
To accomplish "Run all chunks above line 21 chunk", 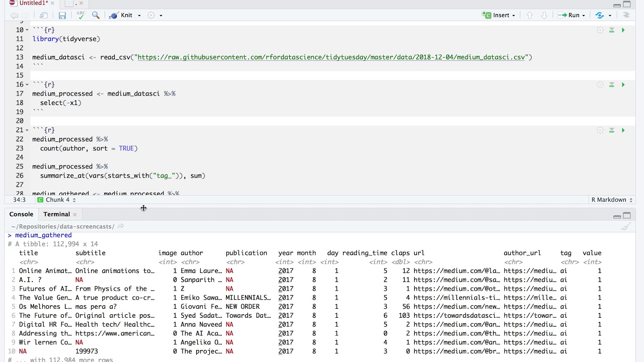I will coord(612,130).
